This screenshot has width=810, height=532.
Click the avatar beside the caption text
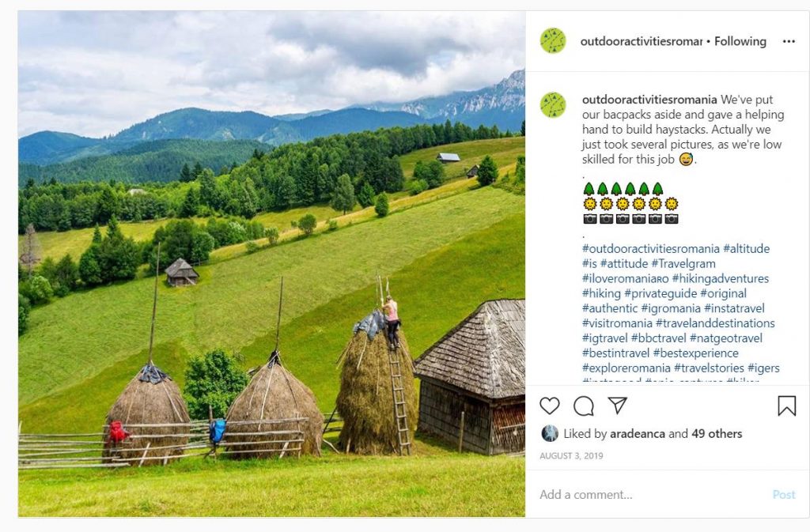tap(553, 105)
